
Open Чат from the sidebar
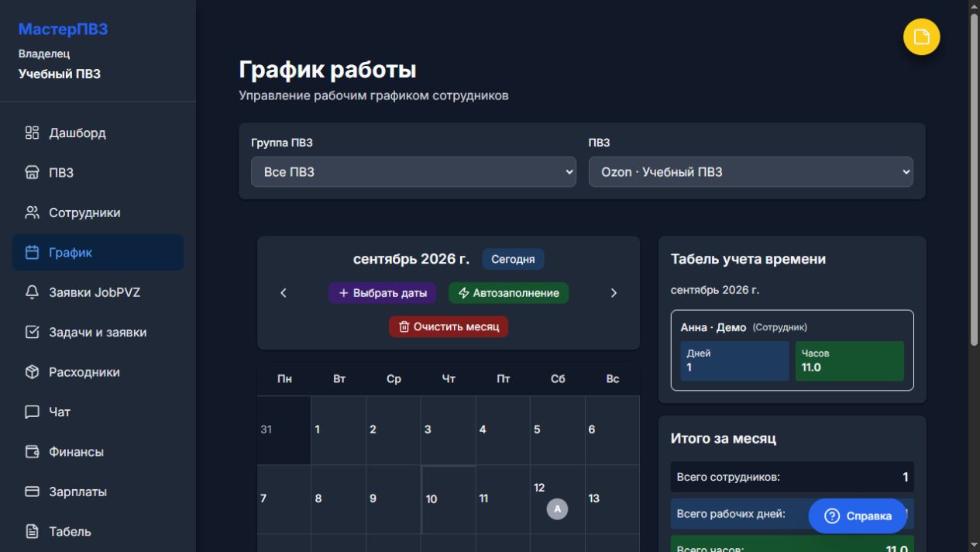98,412
